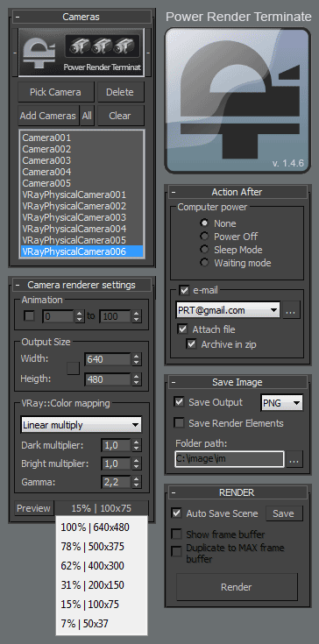Click the Gamma spinner arrows
The height and width of the screenshot is (644, 319).
pos(137,482)
